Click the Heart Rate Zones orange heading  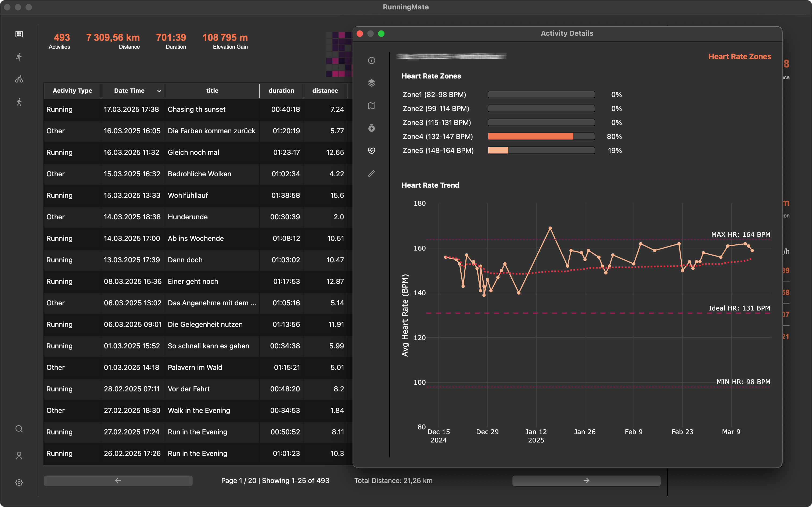(x=740, y=56)
